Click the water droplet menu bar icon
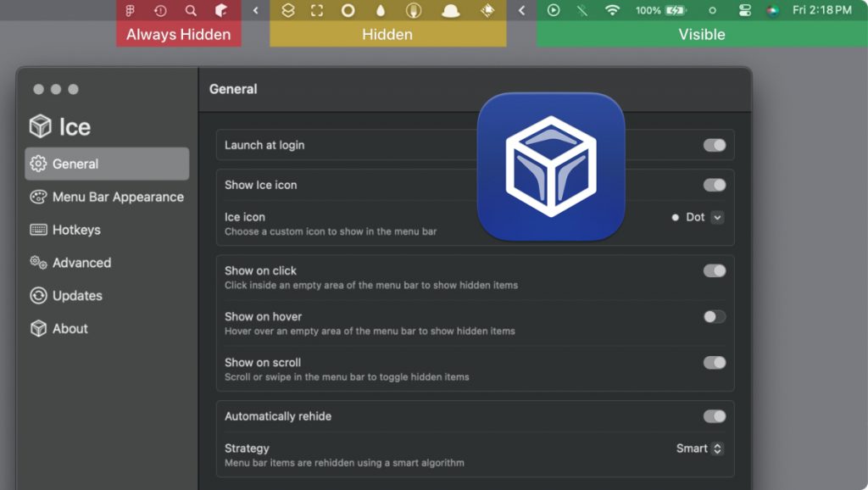The height and width of the screenshot is (490, 868). (381, 11)
